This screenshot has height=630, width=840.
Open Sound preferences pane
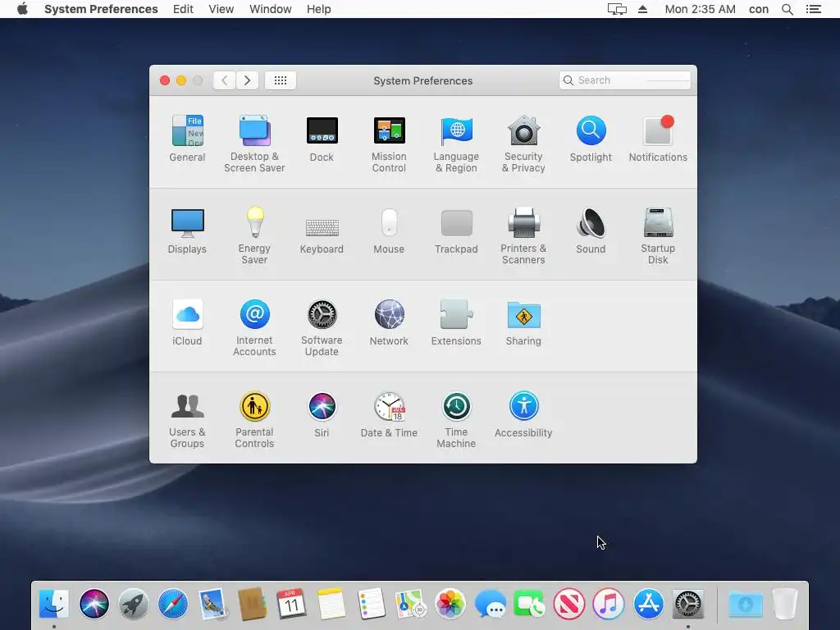tap(591, 231)
